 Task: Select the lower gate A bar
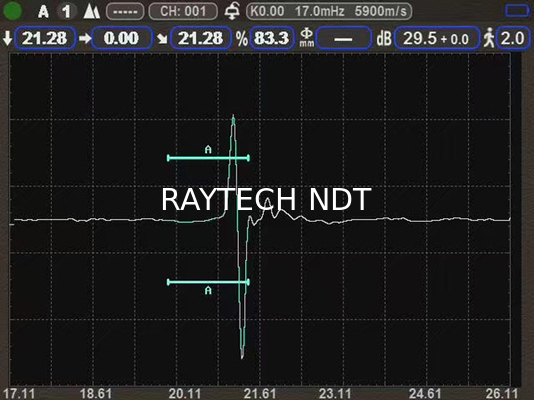pos(208,282)
